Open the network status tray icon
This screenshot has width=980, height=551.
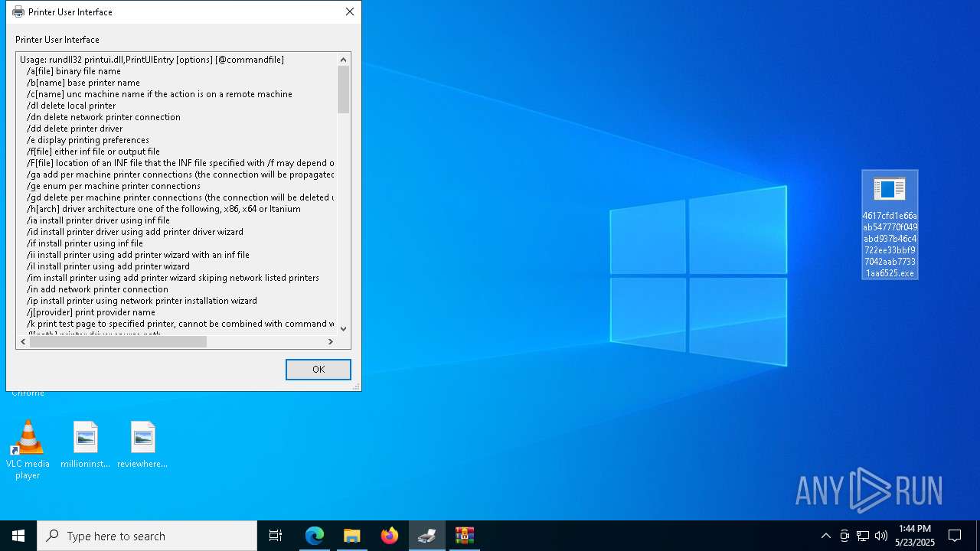click(863, 536)
